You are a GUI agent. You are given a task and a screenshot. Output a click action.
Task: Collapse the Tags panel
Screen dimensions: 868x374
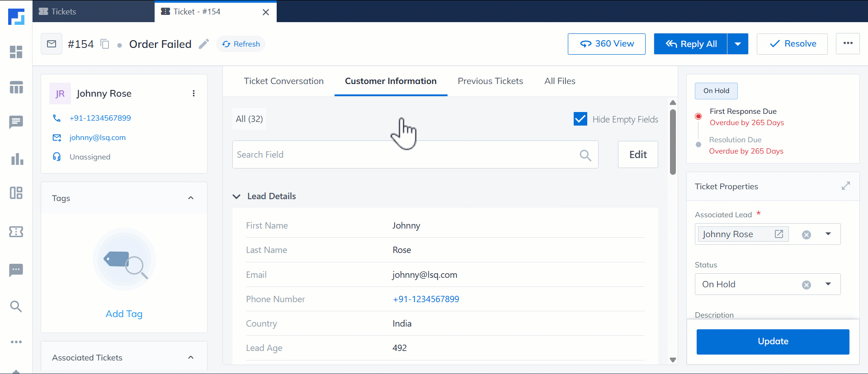click(x=191, y=198)
